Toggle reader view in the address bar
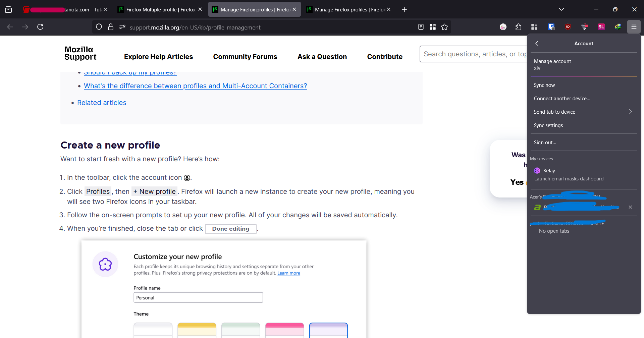 tap(421, 27)
